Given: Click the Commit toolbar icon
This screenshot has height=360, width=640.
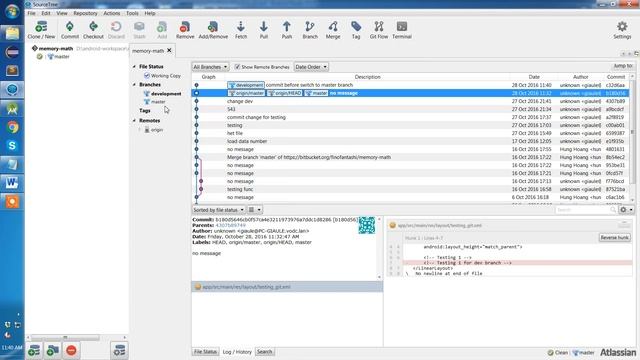Looking at the screenshot, I should (x=70, y=30).
